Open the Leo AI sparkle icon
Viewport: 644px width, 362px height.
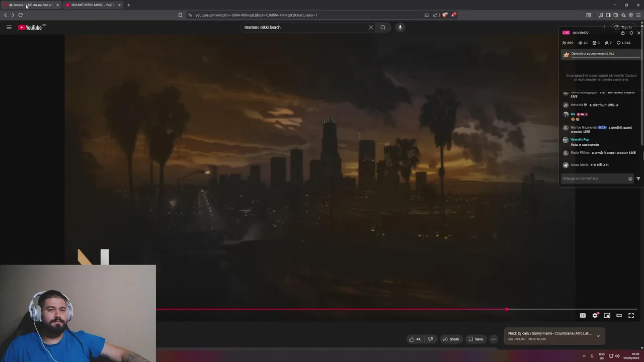click(623, 15)
